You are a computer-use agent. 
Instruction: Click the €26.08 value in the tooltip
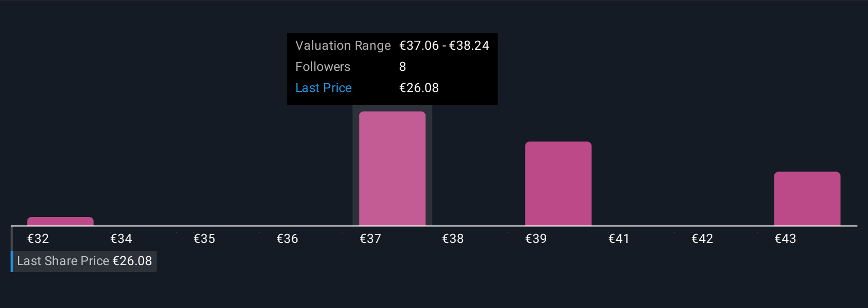[x=419, y=88]
